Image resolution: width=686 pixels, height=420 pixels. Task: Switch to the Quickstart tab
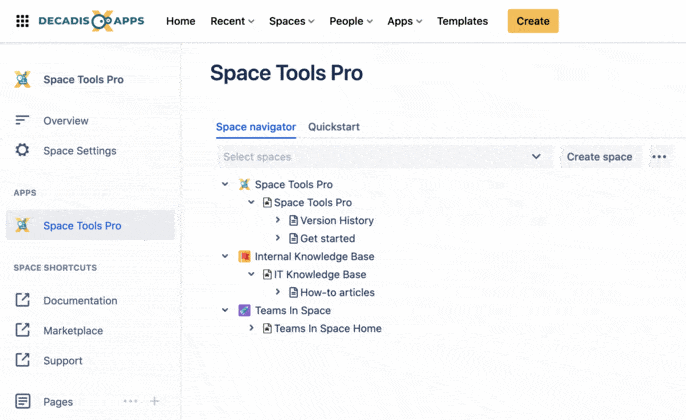(334, 127)
